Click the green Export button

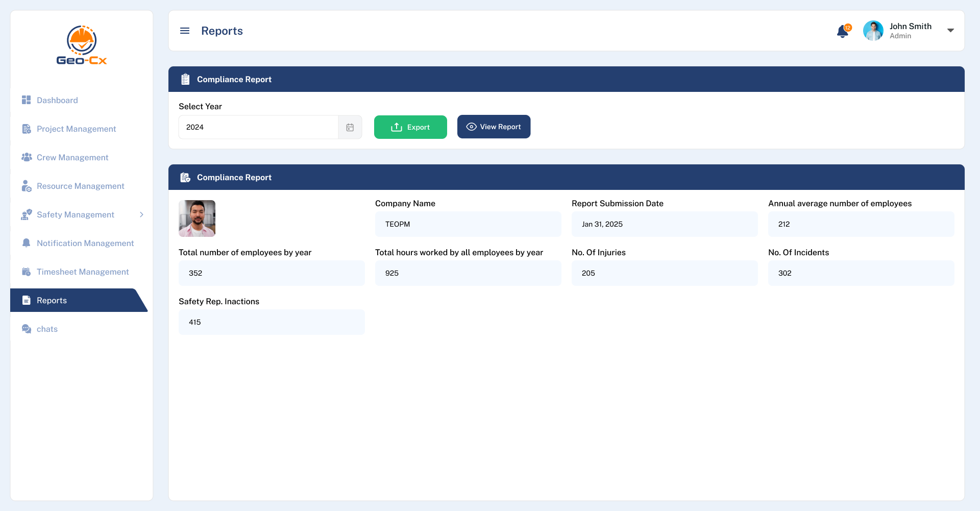pos(410,127)
